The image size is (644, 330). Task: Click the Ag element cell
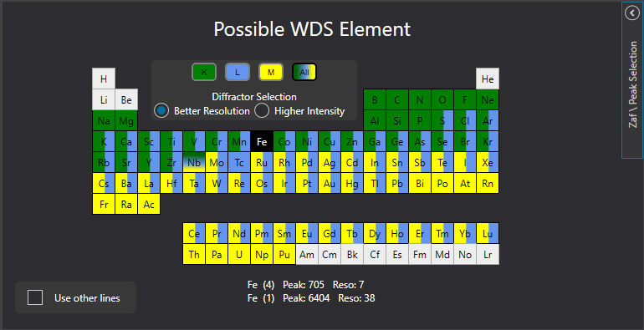point(330,163)
